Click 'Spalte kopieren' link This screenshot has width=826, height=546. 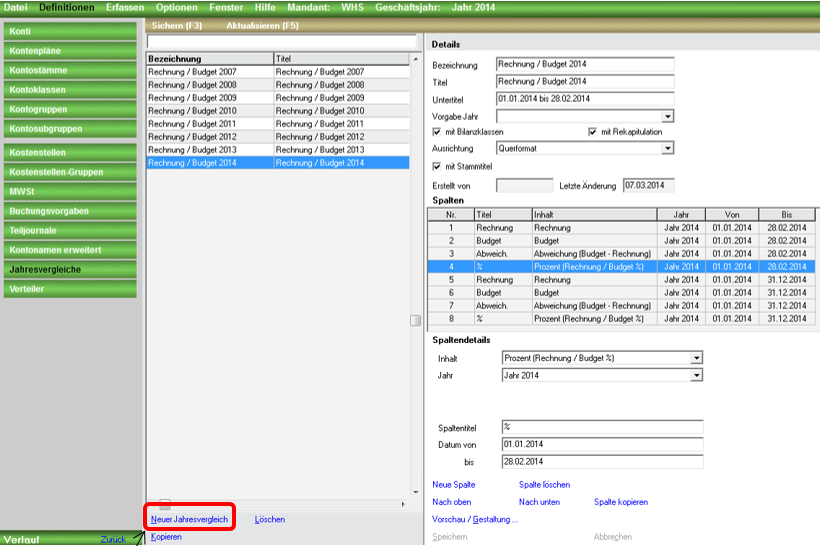[x=620, y=502]
